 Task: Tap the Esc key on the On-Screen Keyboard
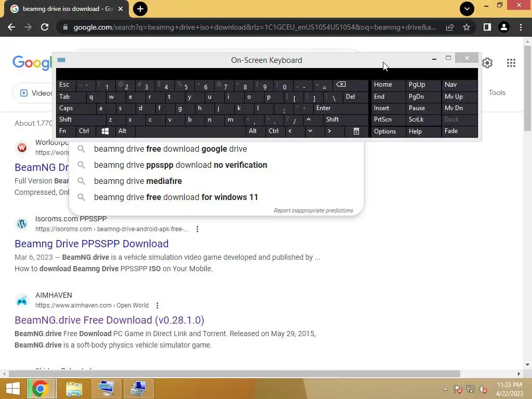pyautogui.click(x=66, y=85)
